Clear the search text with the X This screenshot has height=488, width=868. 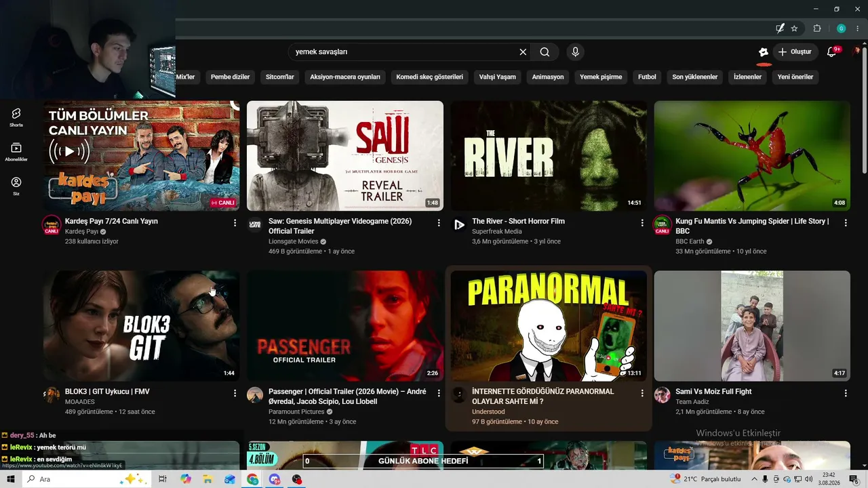[x=523, y=52]
